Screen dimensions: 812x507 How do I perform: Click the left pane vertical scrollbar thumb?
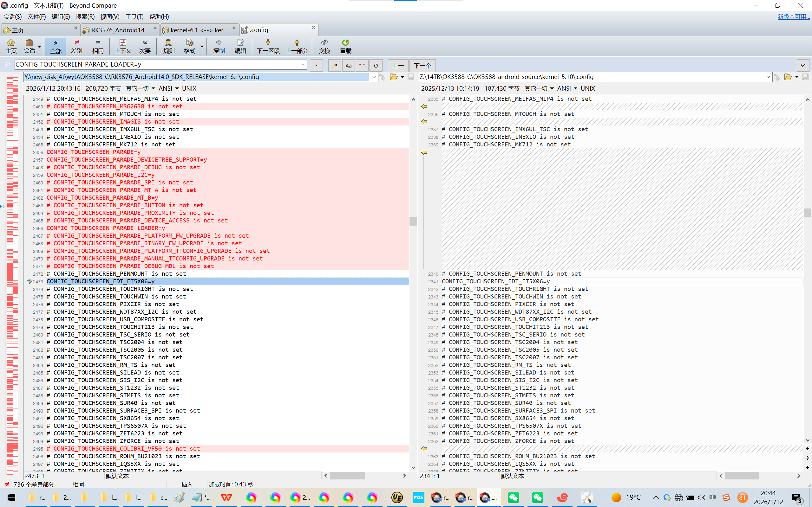[x=413, y=221]
